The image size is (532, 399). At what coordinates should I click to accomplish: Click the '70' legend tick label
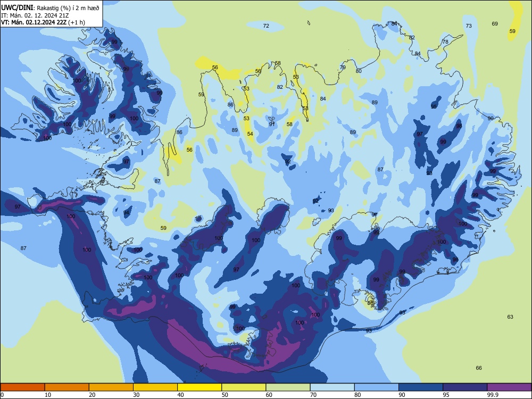click(x=313, y=395)
